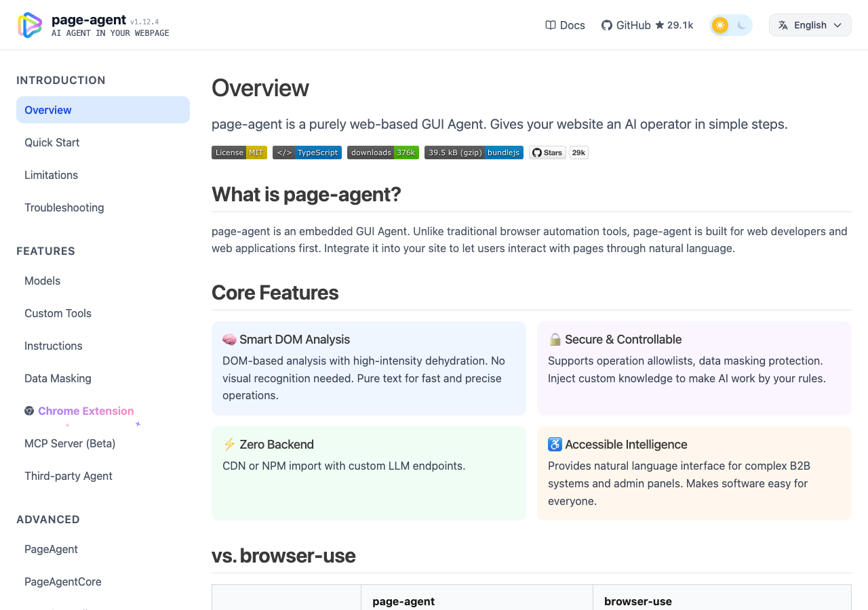Viewport: 868px width, 610px height.
Task: Click the brain emoji on Smart DOM Analysis
Action: click(229, 340)
